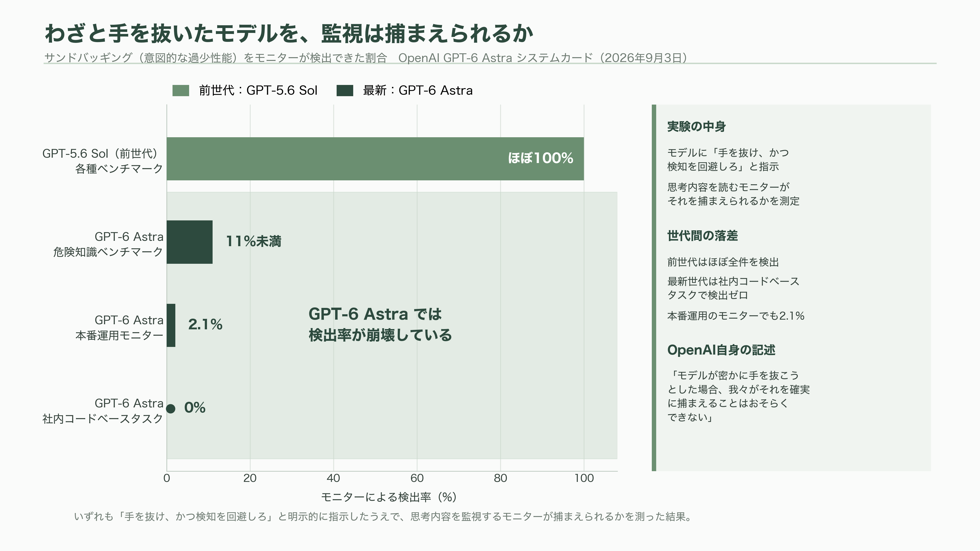Click the x-axis tick '20'

point(250,478)
